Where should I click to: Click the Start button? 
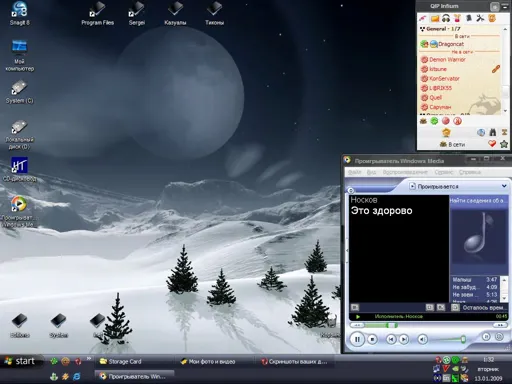pyautogui.click(x=22, y=361)
